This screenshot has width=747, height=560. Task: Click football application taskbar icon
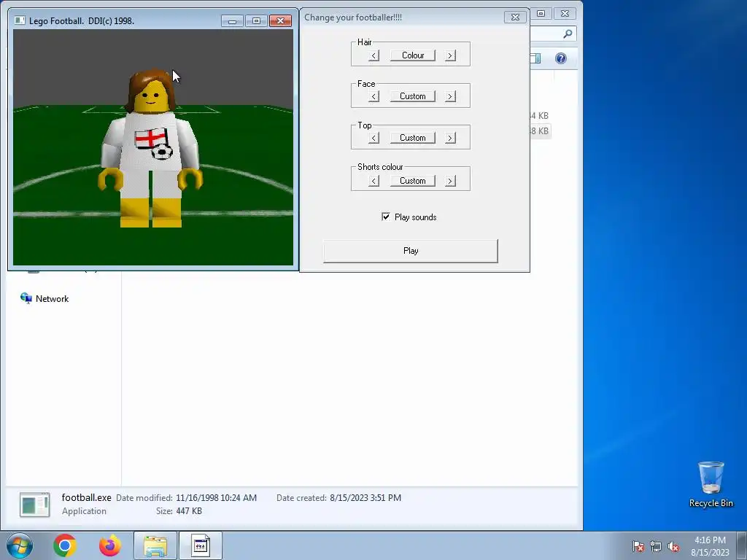pyautogui.click(x=201, y=545)
